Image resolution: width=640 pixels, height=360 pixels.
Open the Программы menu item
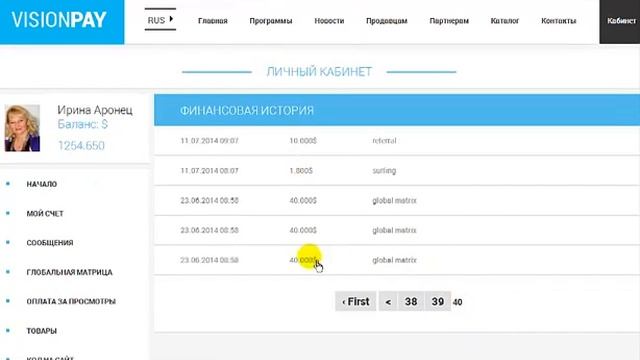[x=271, y=21]
